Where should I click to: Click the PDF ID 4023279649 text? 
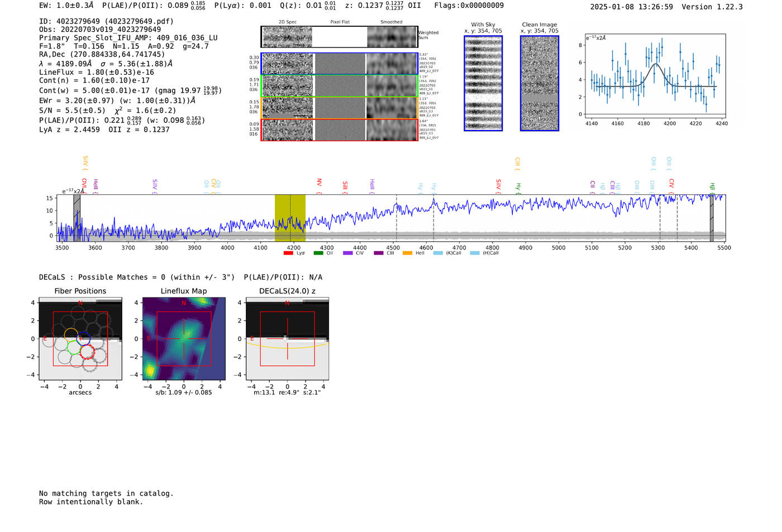(106, 21)
